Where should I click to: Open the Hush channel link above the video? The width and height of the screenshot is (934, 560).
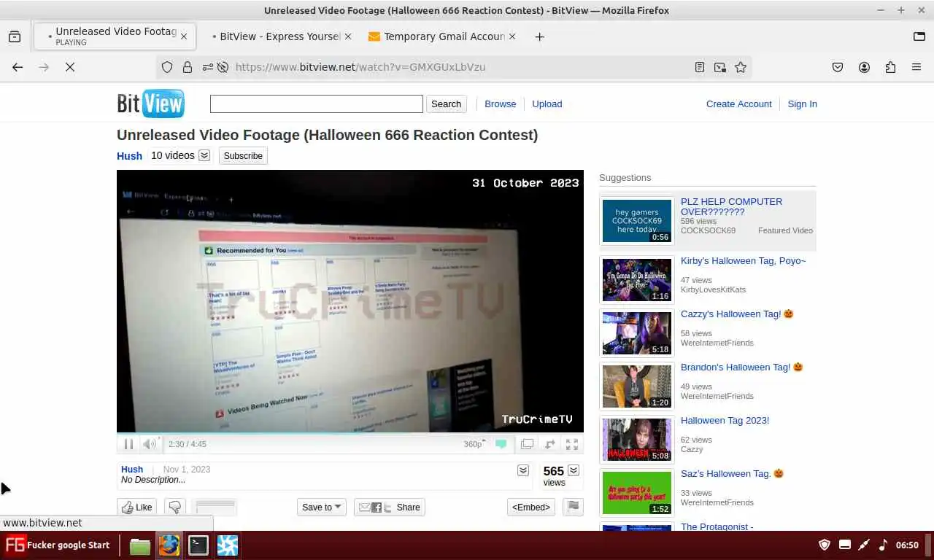click(129, 156)
